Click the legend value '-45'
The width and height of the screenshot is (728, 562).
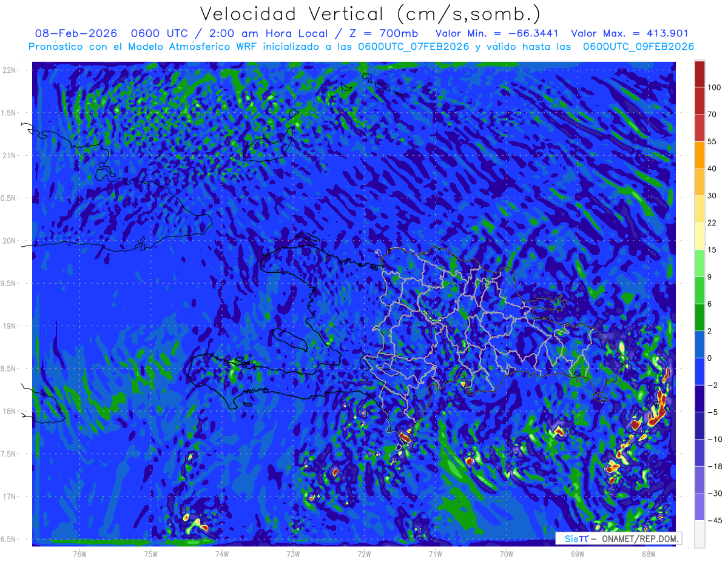point(715,520)
